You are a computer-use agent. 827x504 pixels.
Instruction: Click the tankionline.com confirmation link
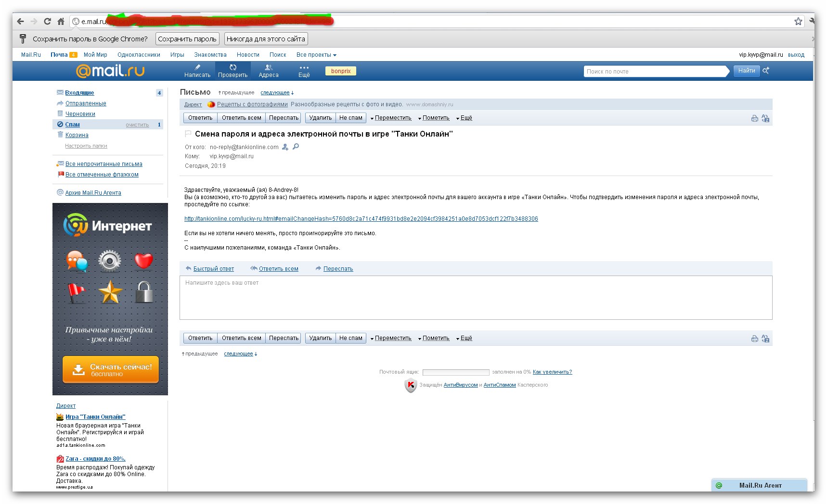(361, 219)
